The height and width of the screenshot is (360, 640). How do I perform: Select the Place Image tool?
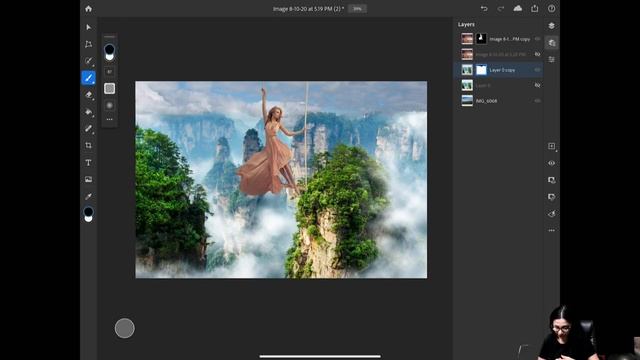click(x=89, y=179)
